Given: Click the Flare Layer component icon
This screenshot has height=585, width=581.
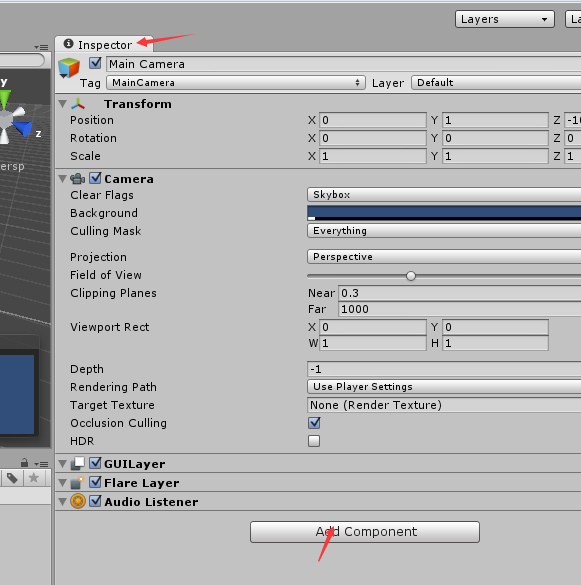Looking at the screenshot, I should 77,482.
